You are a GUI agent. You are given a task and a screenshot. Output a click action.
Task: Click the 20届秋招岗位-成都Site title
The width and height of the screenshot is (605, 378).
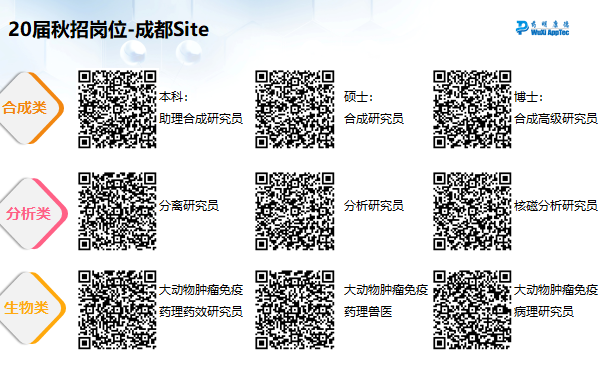[108, 30]
